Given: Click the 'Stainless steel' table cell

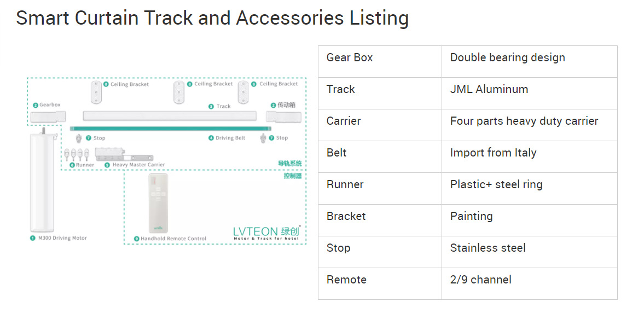Looking at the screenshot, I should (529, 252).
